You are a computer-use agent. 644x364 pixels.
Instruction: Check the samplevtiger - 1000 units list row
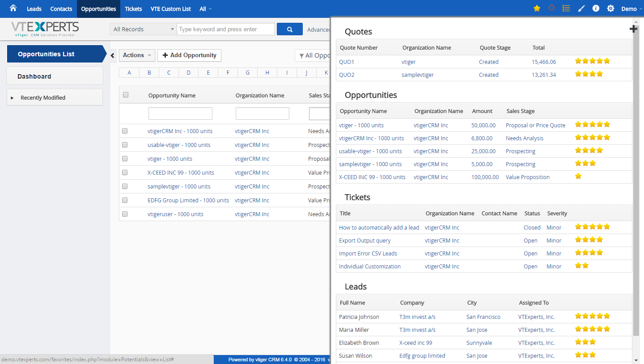tap(125, 186)
